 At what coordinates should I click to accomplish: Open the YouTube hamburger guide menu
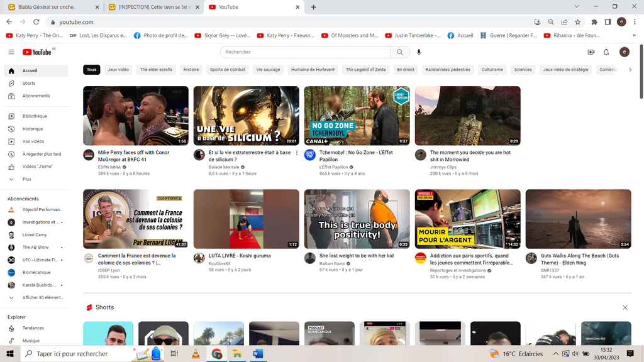pos(11,52)
